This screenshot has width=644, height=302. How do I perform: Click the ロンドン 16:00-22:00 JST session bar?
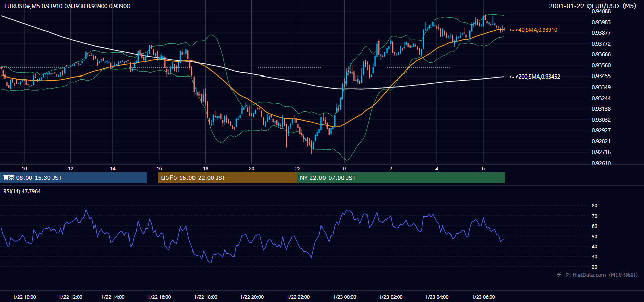[x=227, y=178]
